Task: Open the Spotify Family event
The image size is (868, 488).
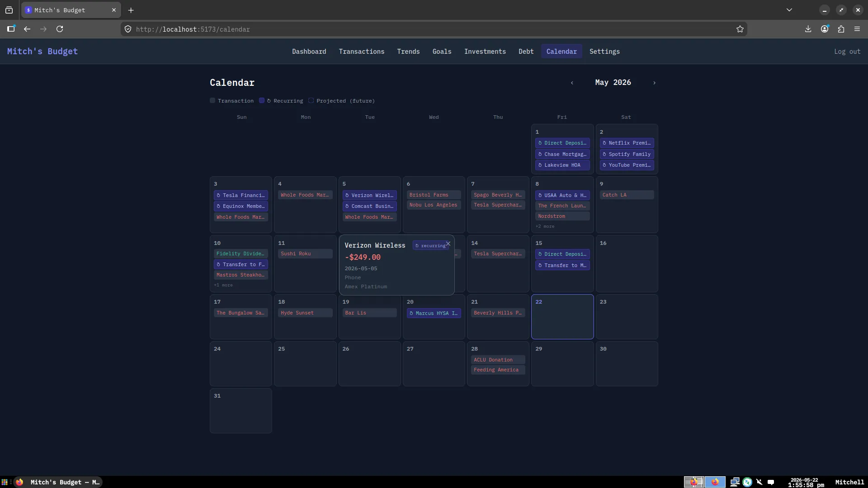Action: (x=627, y=154)
